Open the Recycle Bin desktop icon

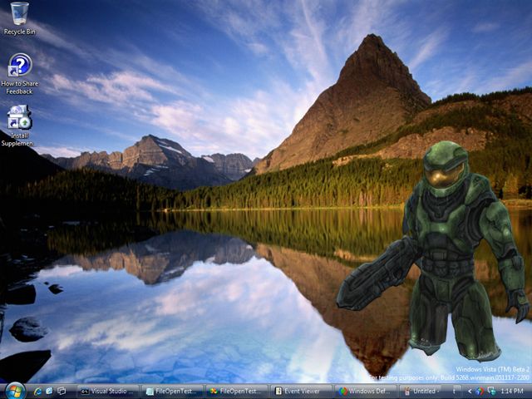pos(19,18)
